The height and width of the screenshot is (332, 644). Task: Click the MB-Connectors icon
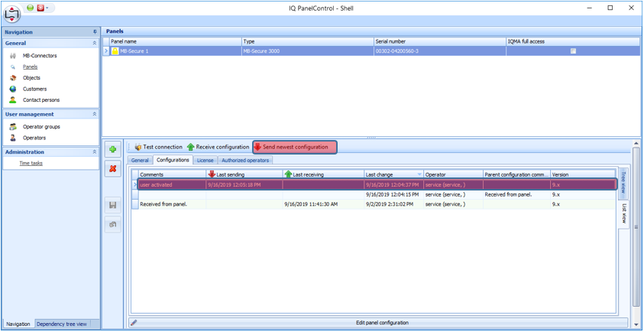point(13,56)
